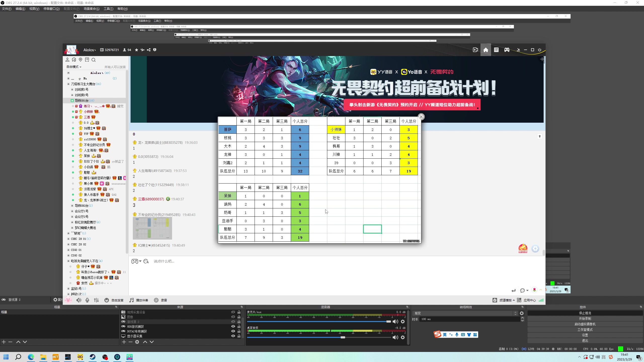
Task: Click the 桌面音频 volume slider handle
Action: [343, 337]
